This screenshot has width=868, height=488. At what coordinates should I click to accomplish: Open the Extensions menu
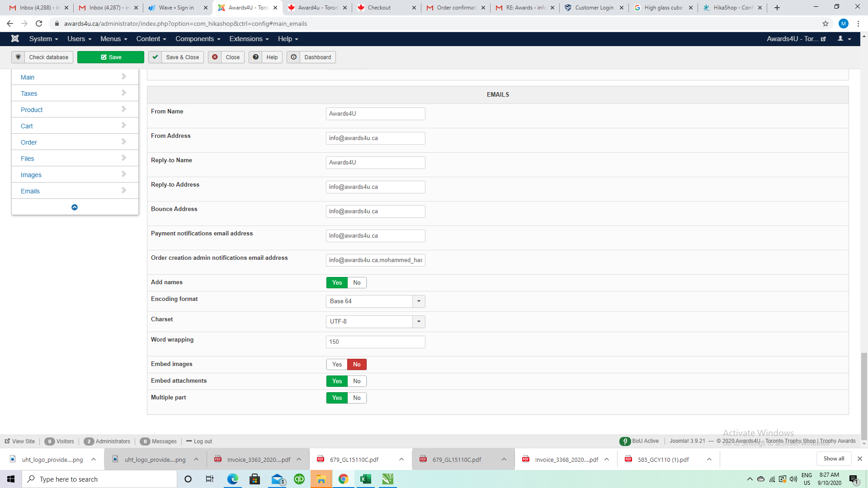click(249, 39)
